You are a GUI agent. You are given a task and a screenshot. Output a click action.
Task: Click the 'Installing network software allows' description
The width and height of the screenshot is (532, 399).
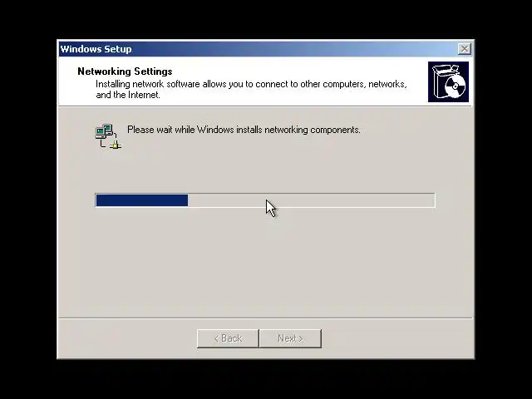[x=251, y=89]
